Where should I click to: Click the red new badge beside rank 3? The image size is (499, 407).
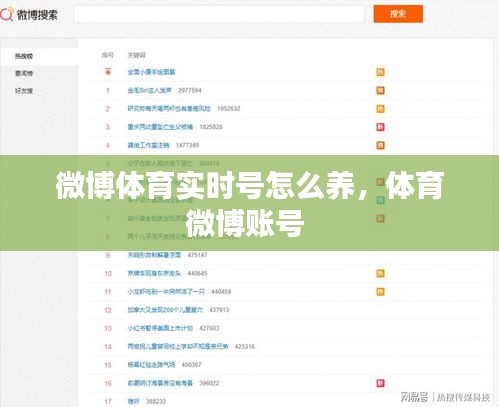[x=380, y=127]
